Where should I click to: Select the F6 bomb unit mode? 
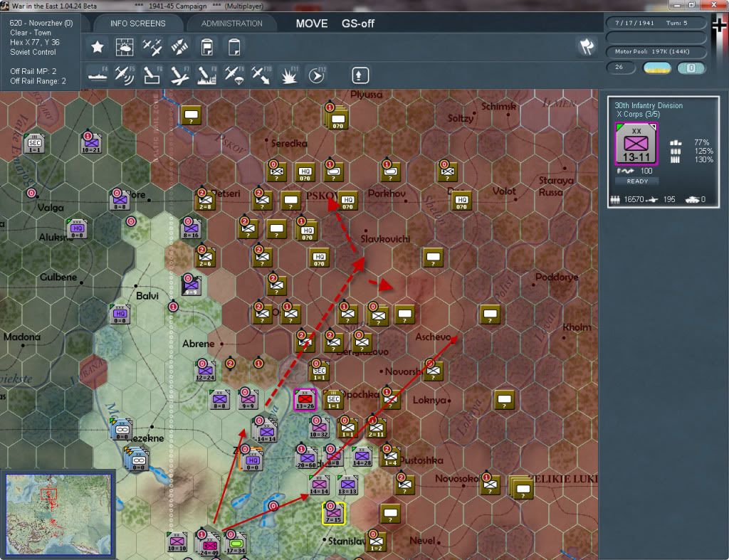[x=152, y=75]
